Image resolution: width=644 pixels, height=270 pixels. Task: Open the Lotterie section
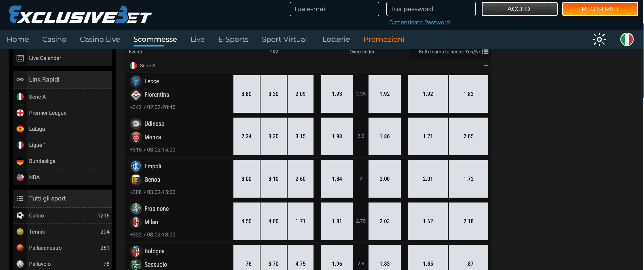pyautogui.click(x=336, y=39)
